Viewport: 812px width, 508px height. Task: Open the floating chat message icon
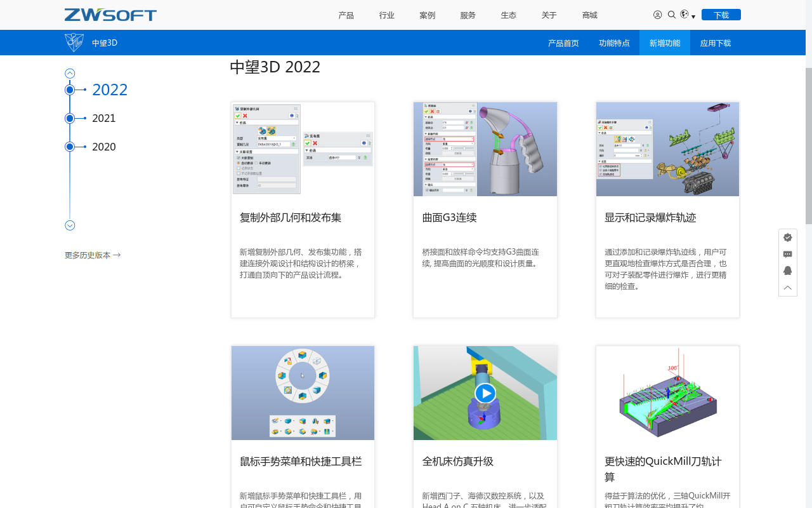click(788, 254)
